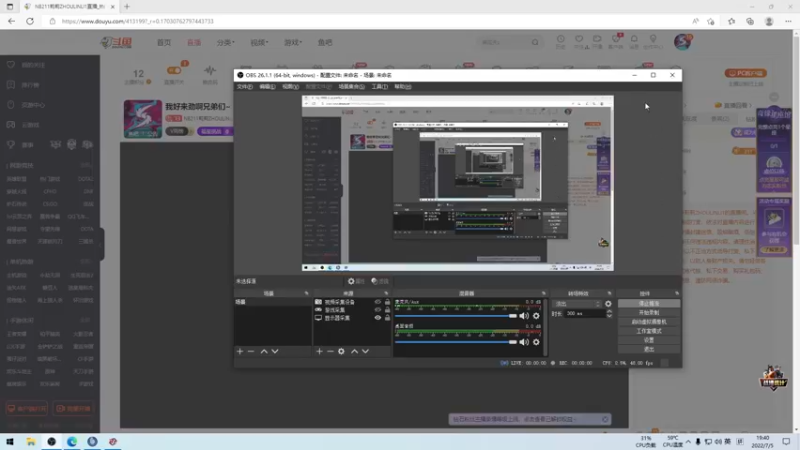Remove the selected scene with the minus icon in the OBS Scenes panel

[x=251, y=352]
